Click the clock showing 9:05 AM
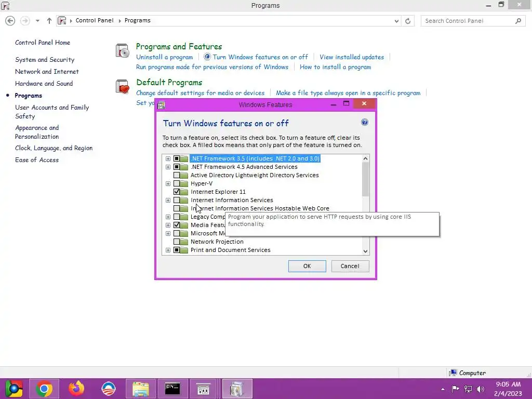Image resolution: width=532 pixels, height=399 pixels. coord(508,384)
